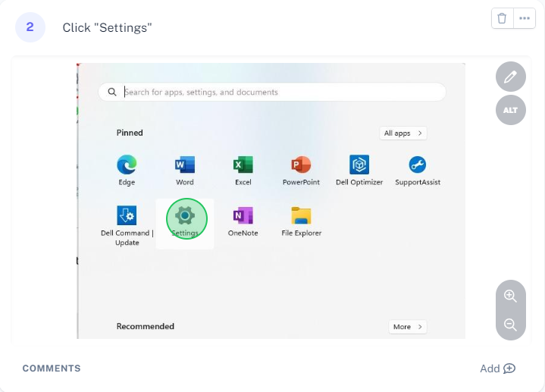Open File Explorer from the pinned apps
This screenshot has width=545, height=392.
tap(302, 221)
